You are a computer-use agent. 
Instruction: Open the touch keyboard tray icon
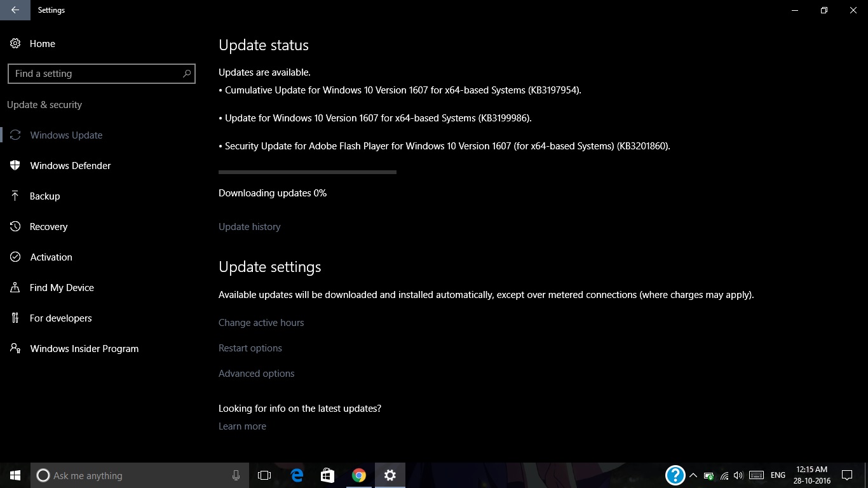point(756,475)
